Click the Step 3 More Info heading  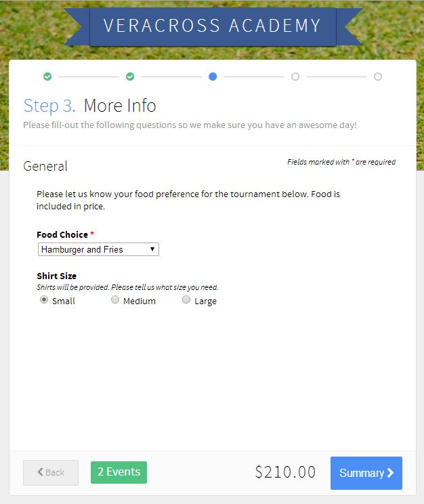pos(90,106)
